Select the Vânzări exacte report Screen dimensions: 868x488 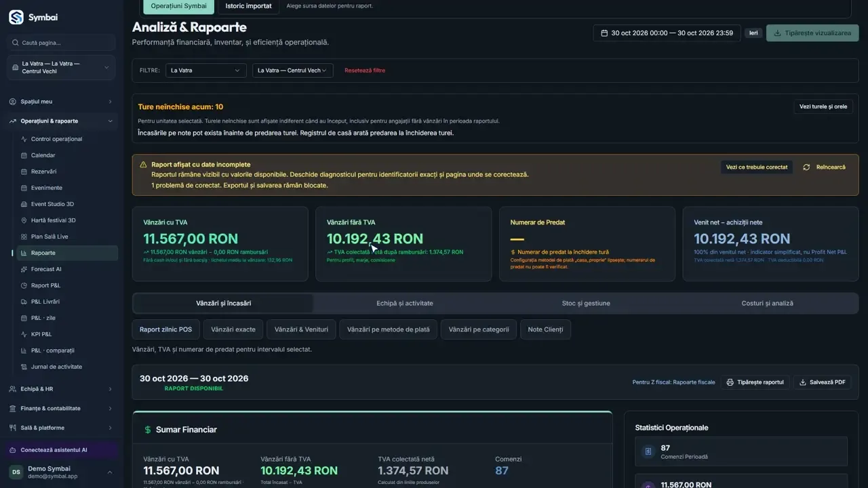point(233,330)
